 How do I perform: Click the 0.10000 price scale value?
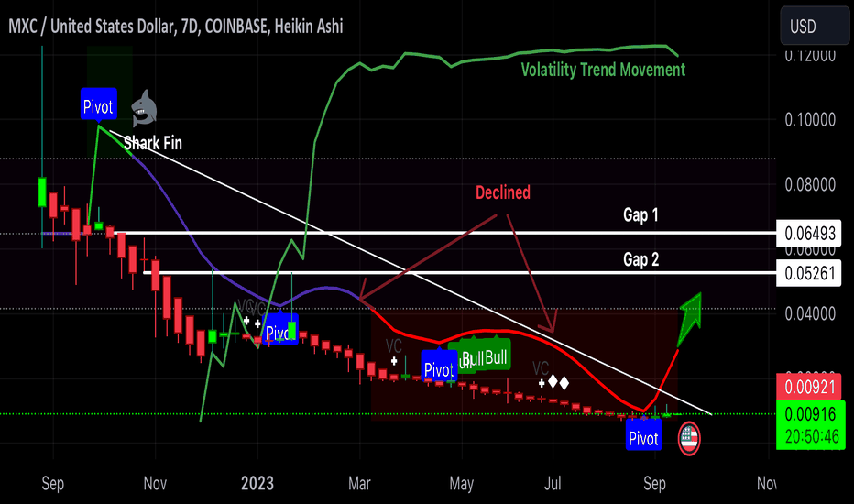pyautogui.click(x=810, y=120)
